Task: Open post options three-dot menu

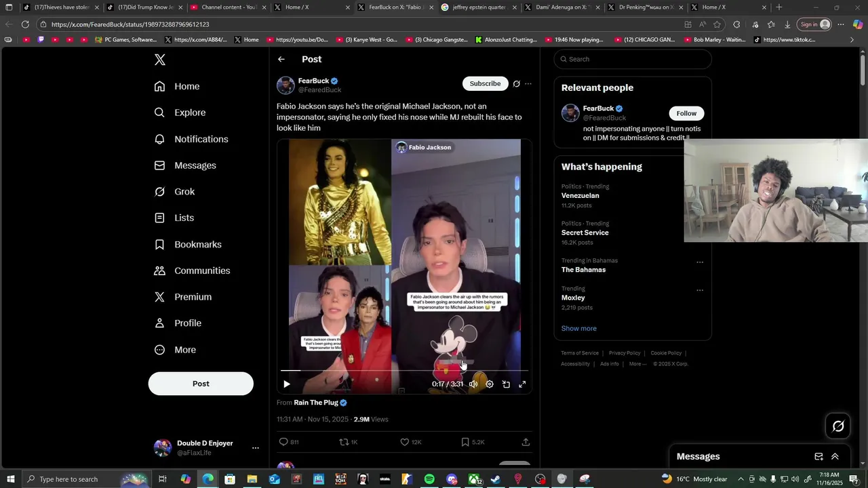Action: click(528, 84)
